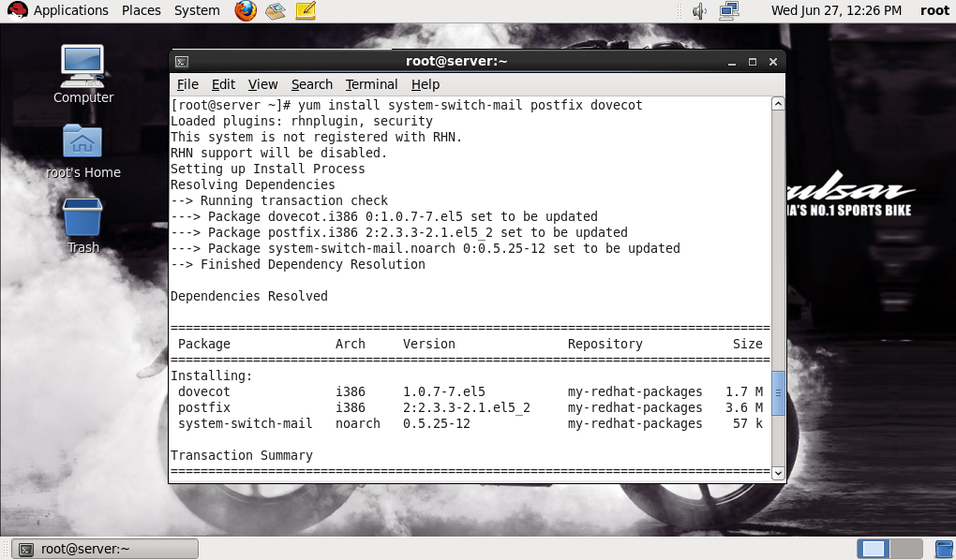The image size is (956, 560).
Task: Switch to the first workspace
Action: [x=874, y=549]
